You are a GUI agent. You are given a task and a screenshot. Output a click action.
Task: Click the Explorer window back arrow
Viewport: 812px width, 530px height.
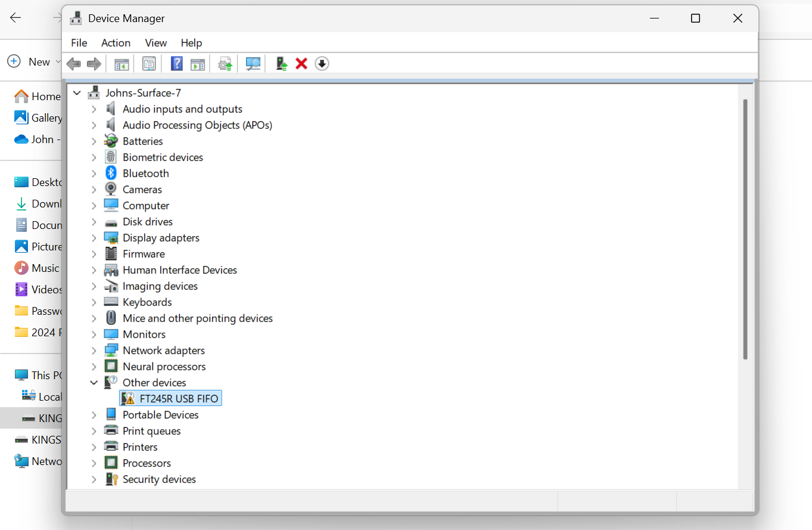[x=15, y=18]
